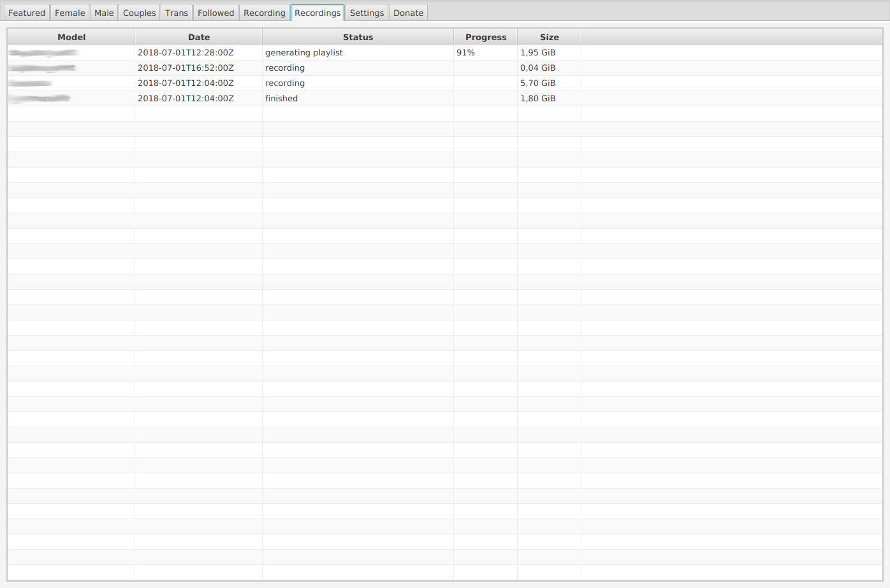Screen dimensions: 890x588
Task: Switch to the Recording tab
Action: (264, 13)
